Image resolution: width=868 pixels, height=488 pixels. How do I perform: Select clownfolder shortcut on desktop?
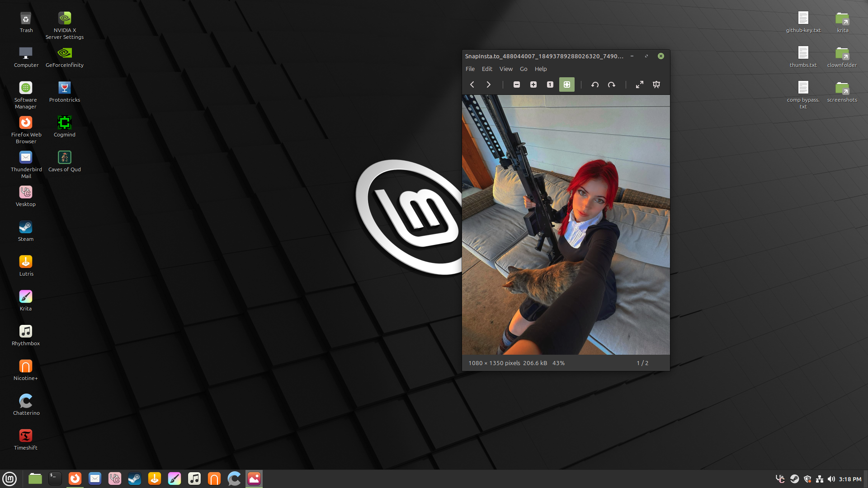(x=842, y=57)
